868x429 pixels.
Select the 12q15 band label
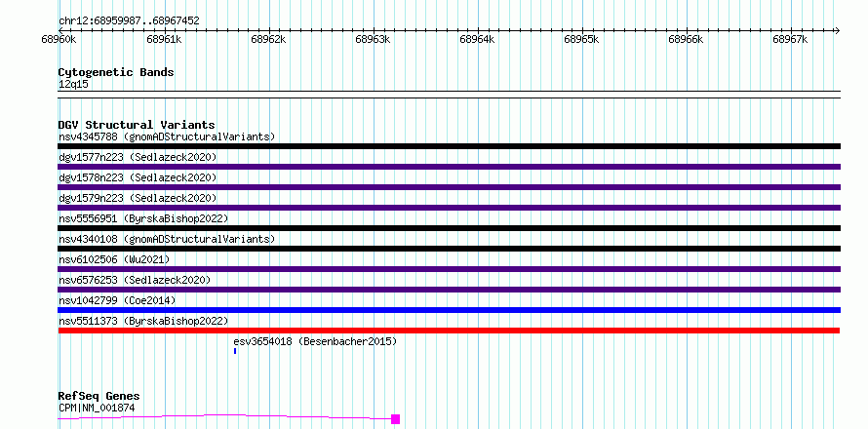pos(73,85)
